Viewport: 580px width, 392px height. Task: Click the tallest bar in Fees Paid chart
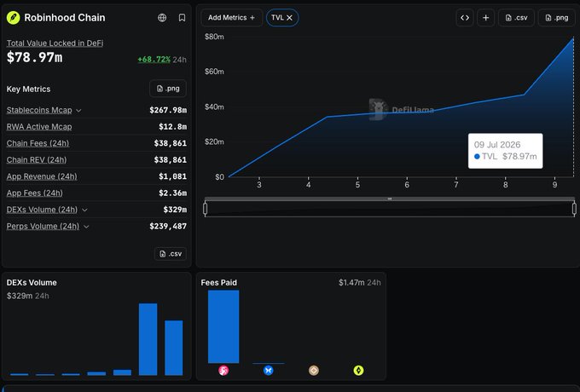click(223, 326)
